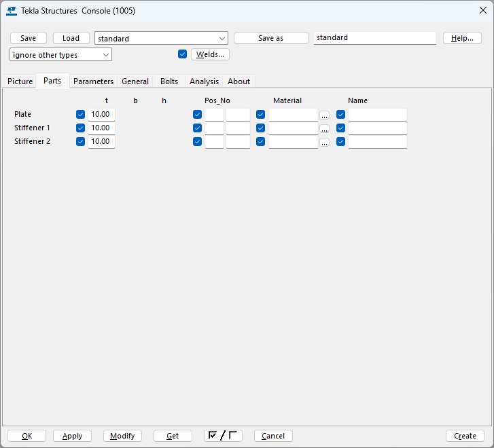
Task: Click the Stiffener 1 Pos_No prefix field
Action: pyautogui.click(x=214, y=128)
